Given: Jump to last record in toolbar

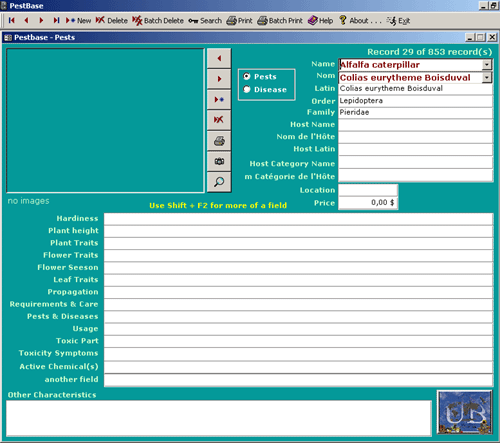Looking at the screenshot, I should (x=56, y=21).
